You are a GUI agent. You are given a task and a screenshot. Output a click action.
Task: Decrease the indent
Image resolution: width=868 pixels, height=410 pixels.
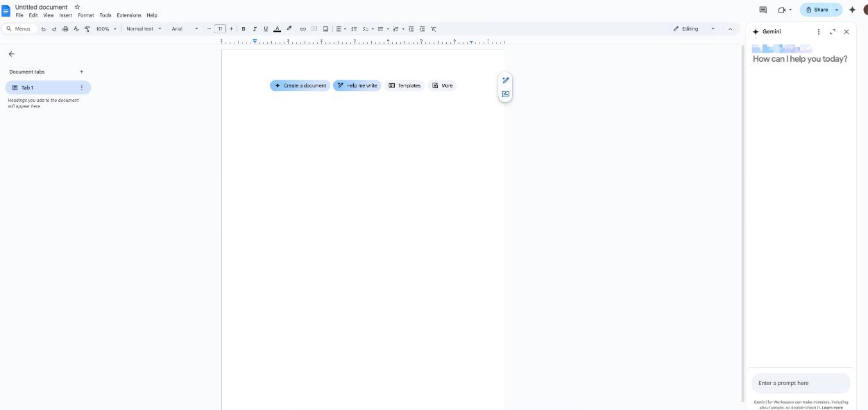[411, 29]
